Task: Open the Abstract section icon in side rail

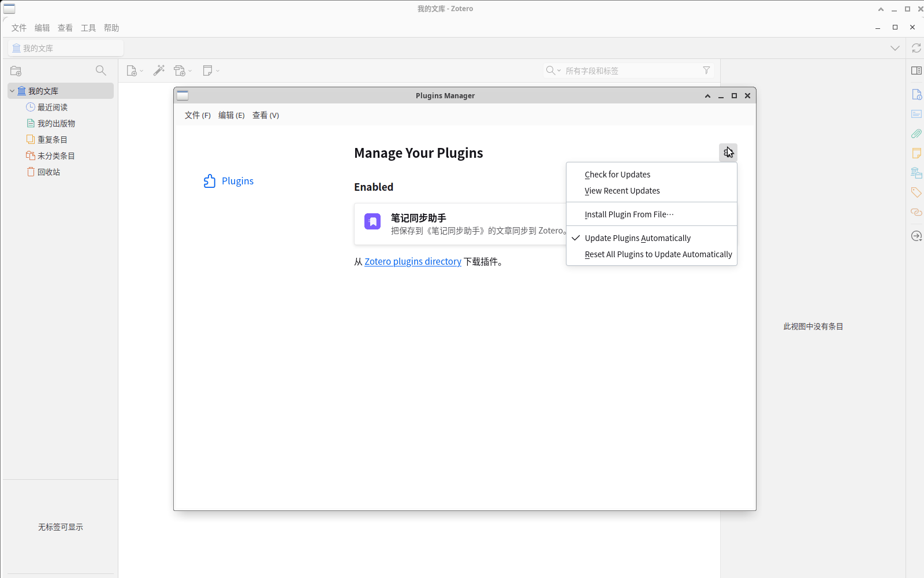Action: point(916,114)
